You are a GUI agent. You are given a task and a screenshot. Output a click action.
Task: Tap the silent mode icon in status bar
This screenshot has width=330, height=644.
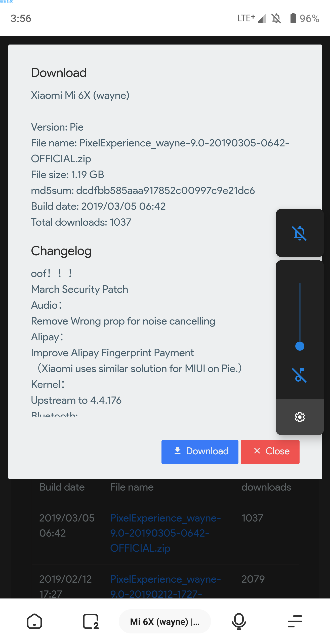click(276, 18)
